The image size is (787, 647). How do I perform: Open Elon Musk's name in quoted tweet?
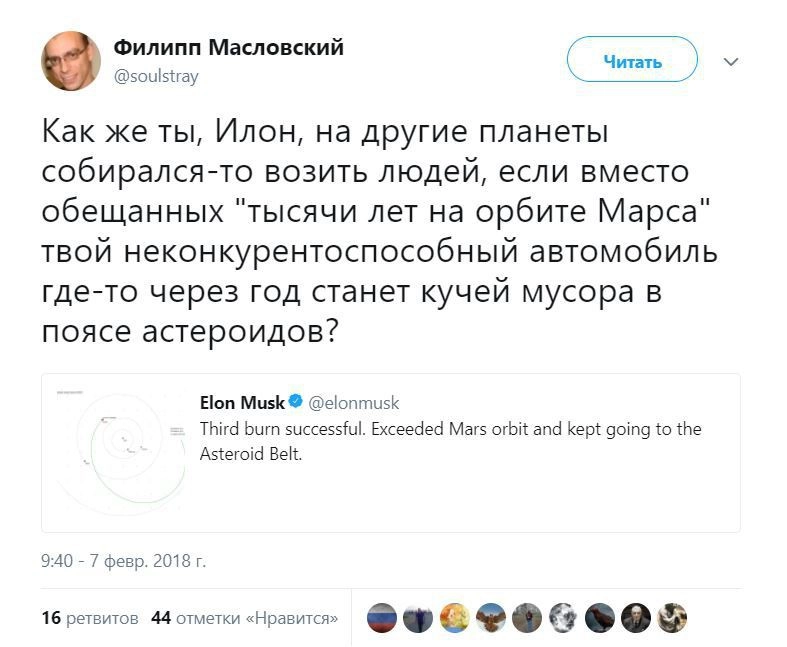click(x=242, y=403)
